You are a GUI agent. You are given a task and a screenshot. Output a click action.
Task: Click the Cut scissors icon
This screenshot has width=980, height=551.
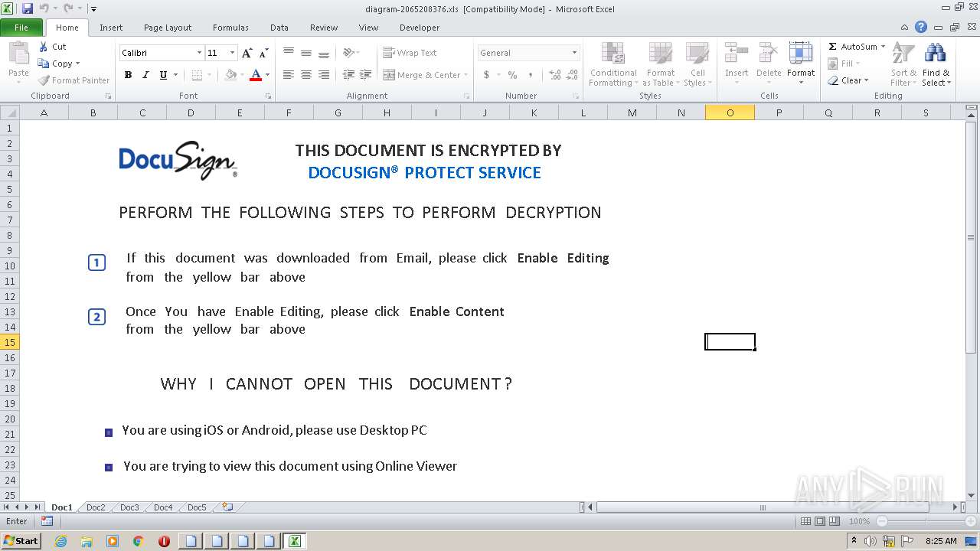click(x=44, y=47)
